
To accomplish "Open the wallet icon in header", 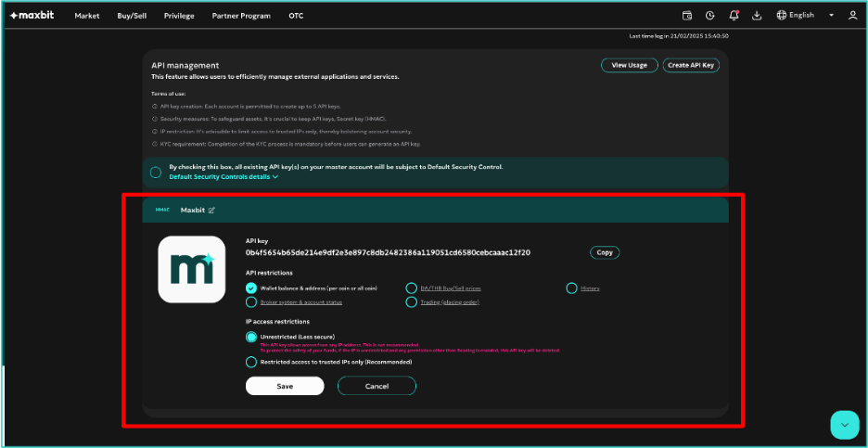I will [687, 16].
